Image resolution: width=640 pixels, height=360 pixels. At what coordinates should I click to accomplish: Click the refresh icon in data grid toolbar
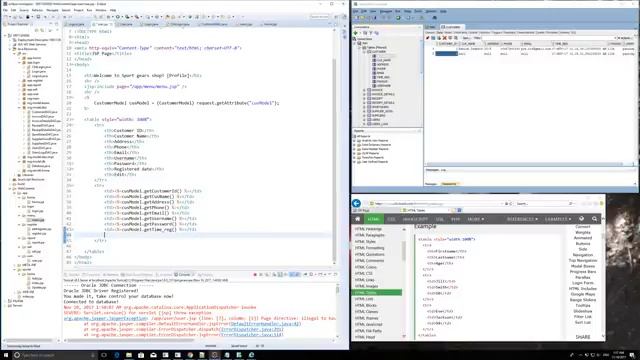click(433, 38)
